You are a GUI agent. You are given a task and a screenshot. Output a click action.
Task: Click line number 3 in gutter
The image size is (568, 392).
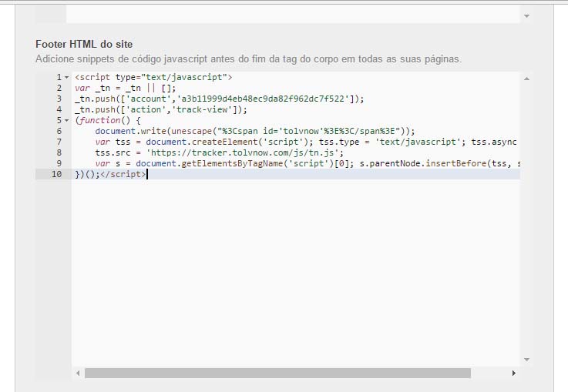[59, 99]
